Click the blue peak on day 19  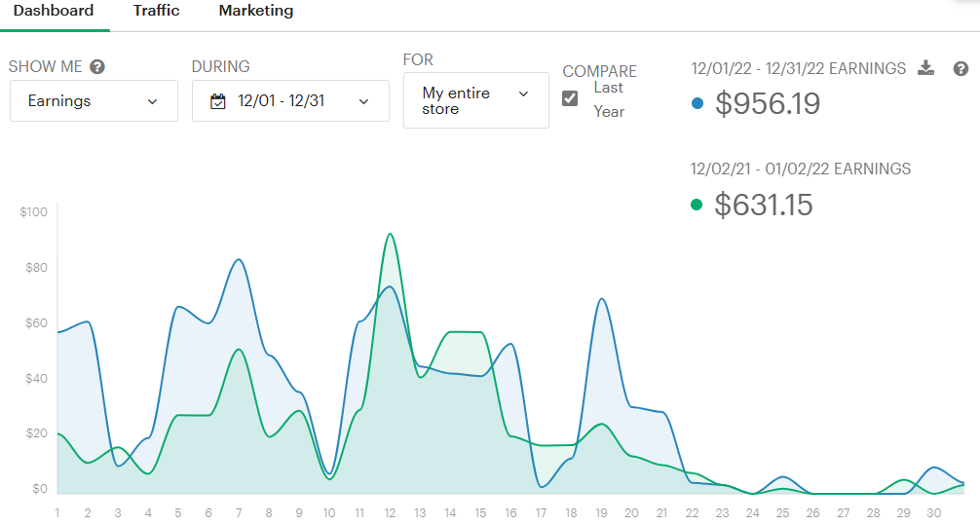(602, 299)
